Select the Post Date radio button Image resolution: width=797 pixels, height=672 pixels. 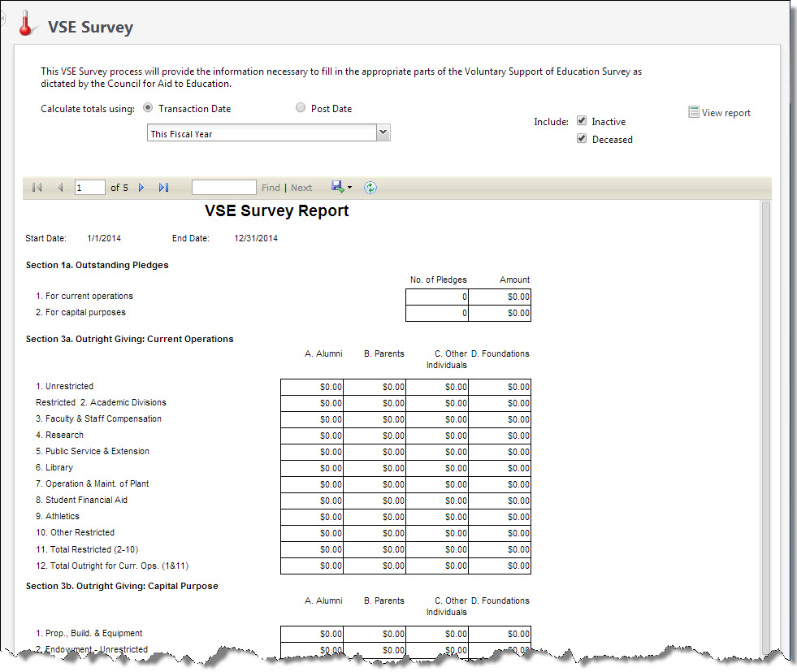pos(301,108)
